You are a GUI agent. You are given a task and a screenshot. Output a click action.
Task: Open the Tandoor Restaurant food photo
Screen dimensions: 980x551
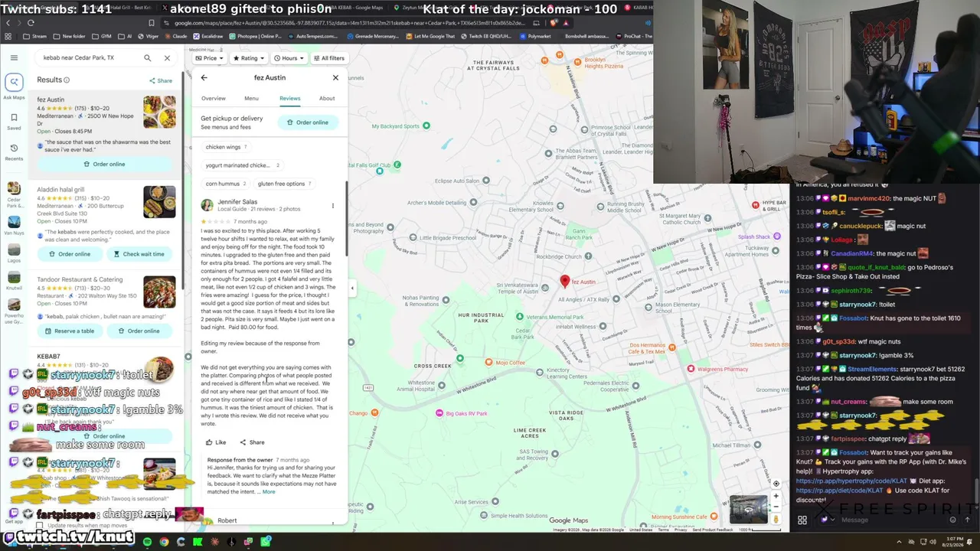[159, 292]
